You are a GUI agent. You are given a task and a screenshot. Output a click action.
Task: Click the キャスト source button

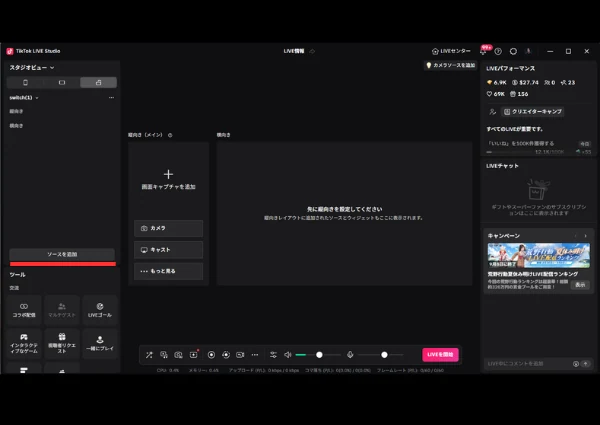pyautogui.click(x=168, y=250)
